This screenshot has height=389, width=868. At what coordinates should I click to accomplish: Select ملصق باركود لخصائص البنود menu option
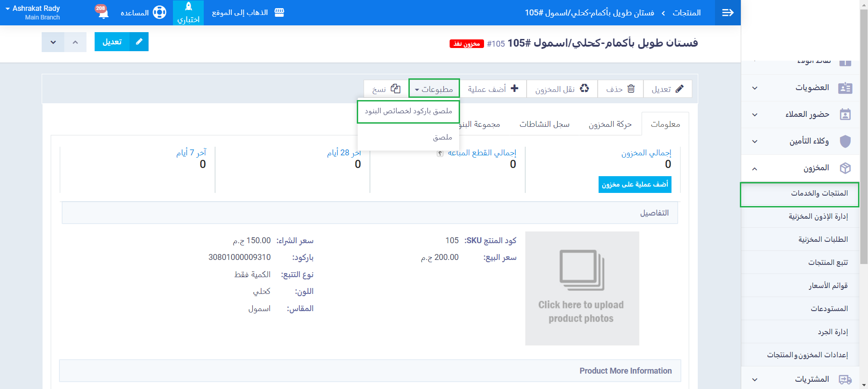[x=408, y=111]
